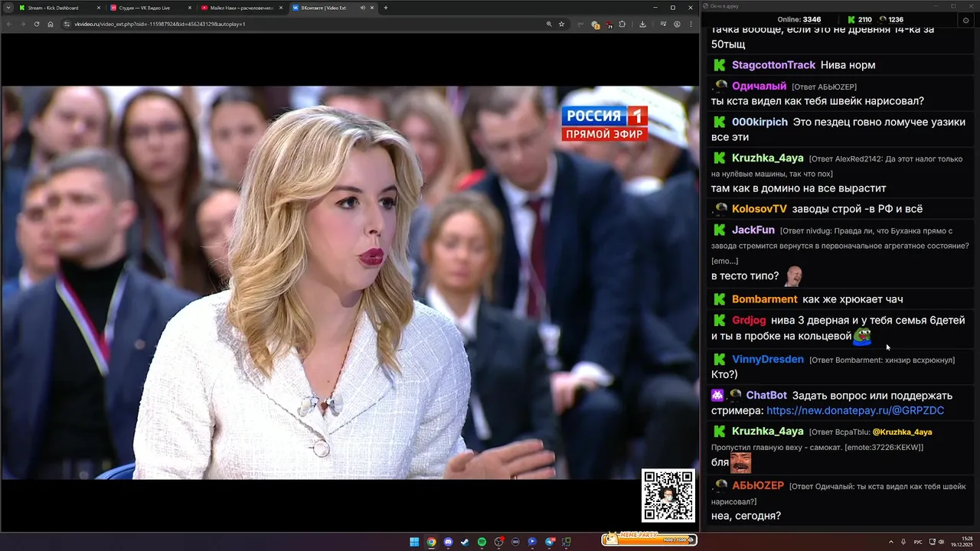
Task: Open 000kirpich's chat profile
Action: click(759, 122)
